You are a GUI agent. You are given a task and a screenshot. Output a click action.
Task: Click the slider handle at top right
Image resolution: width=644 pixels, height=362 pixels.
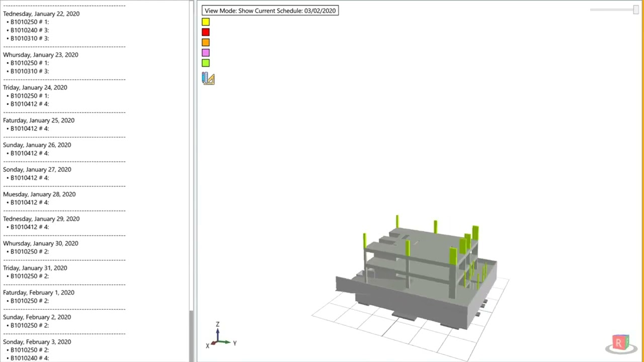tap(636, 10)
